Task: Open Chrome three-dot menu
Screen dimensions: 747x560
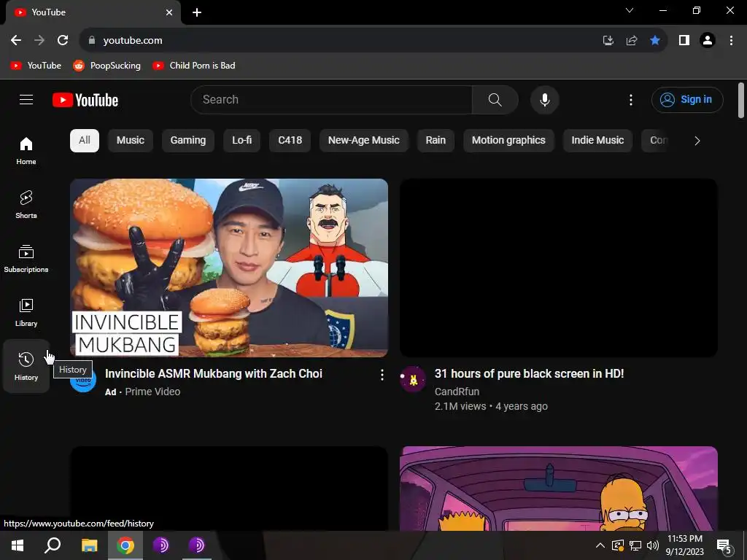Action: (x=731, y=40)
